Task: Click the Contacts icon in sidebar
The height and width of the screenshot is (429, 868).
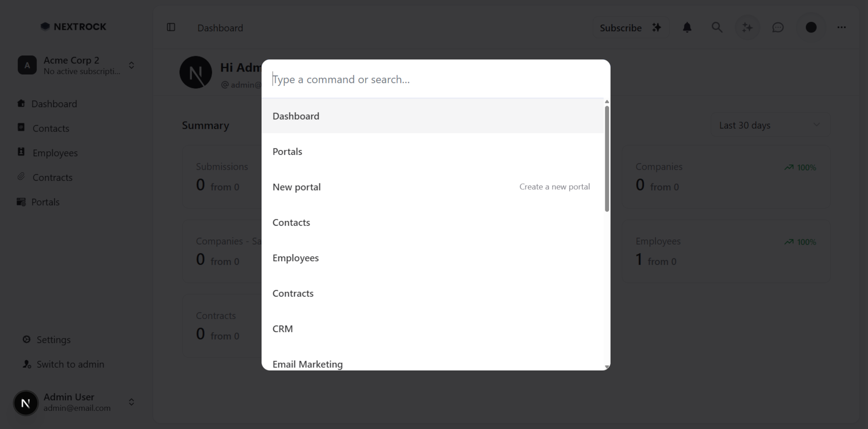Action: [21, 128]
